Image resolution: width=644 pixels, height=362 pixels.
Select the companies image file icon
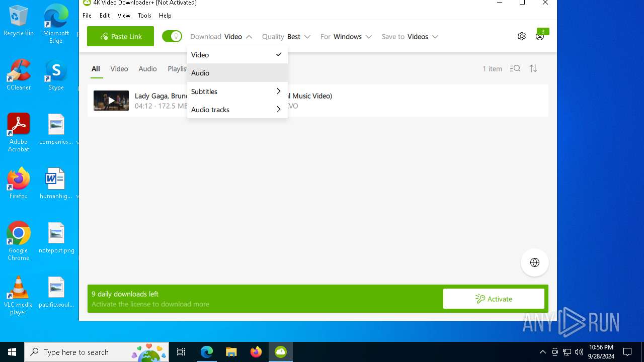point(56,129)
